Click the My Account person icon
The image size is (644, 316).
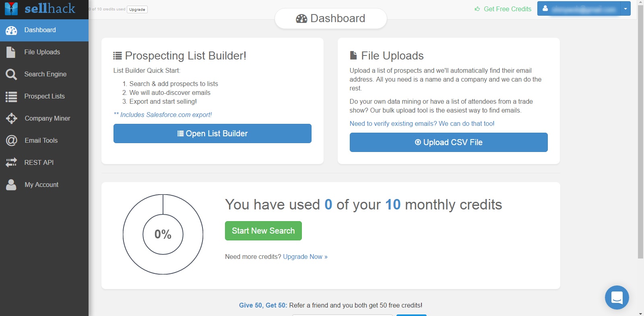click(x=11, y=185)
